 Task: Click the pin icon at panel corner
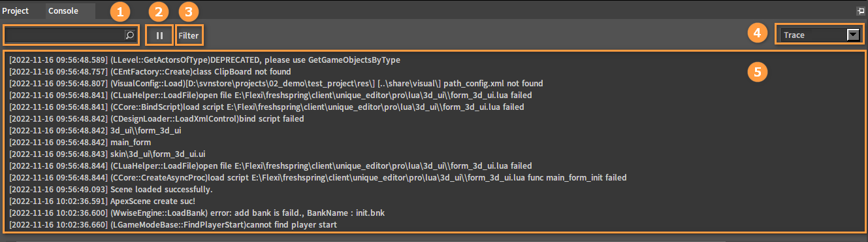click(x=860, y=11)
